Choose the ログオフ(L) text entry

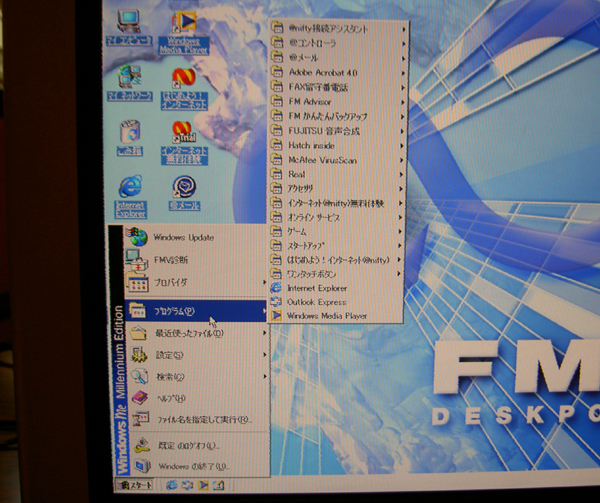(x=189, y=446)
